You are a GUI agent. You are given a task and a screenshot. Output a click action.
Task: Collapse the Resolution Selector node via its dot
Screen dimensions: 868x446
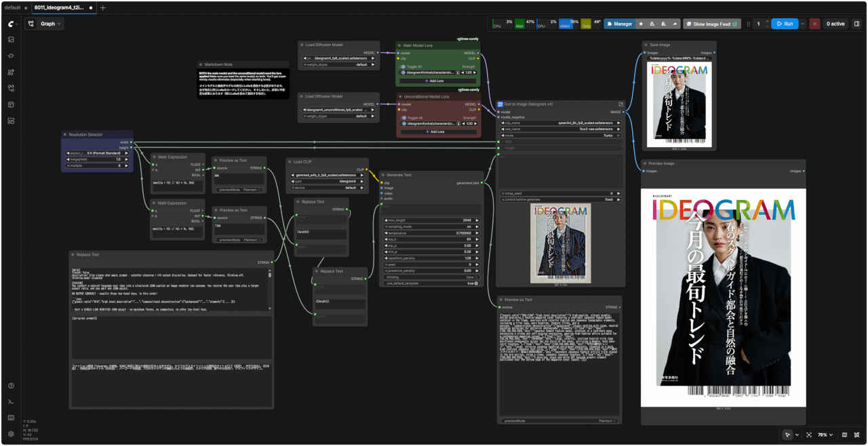click(x=65, y=134)
